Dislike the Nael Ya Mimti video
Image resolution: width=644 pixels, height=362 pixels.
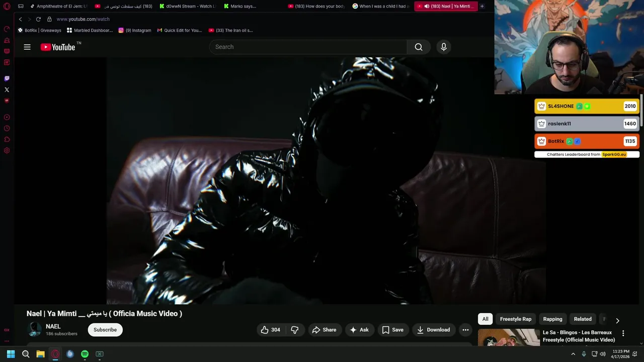click(295, 330)
